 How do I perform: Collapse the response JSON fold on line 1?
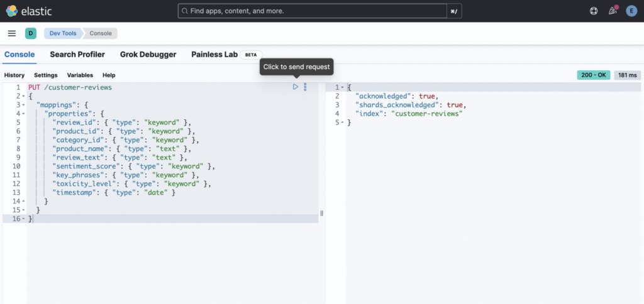point(342,87)
